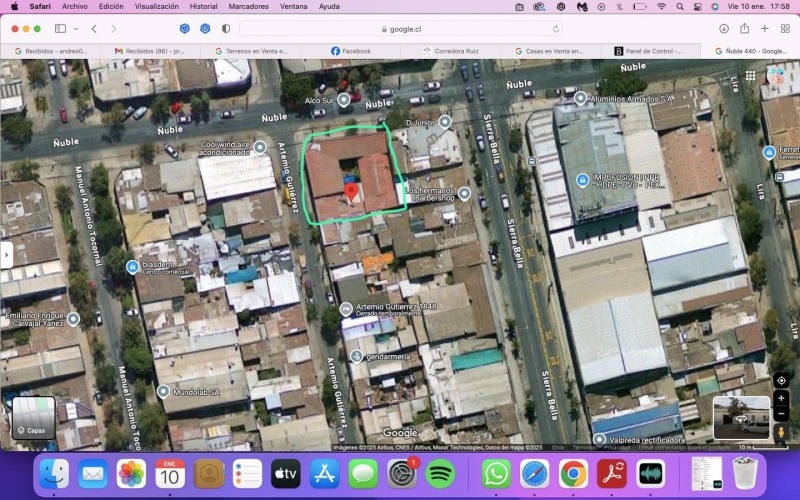The height and width of the screenshot is (500, 800).
Task: Switch to the Facebook tab
Action: pyautogui.click(x=351, y=51)
